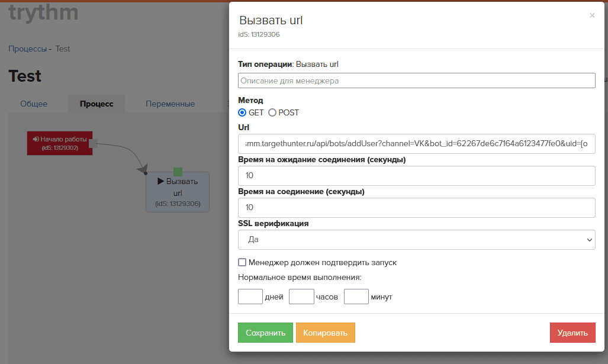
Task: Open the Процессы breadcrumb link
Action: coord(27,49)
